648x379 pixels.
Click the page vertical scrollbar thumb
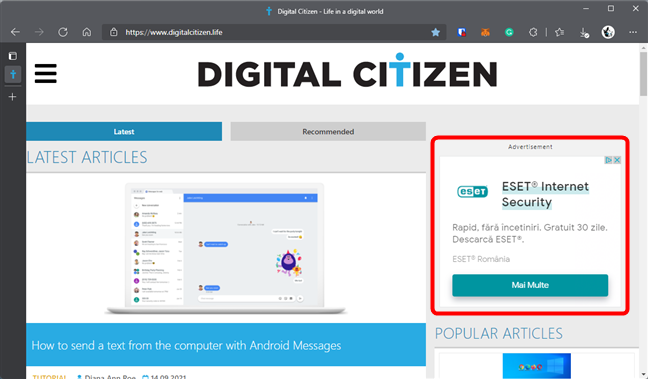click(x=643, y=74)
